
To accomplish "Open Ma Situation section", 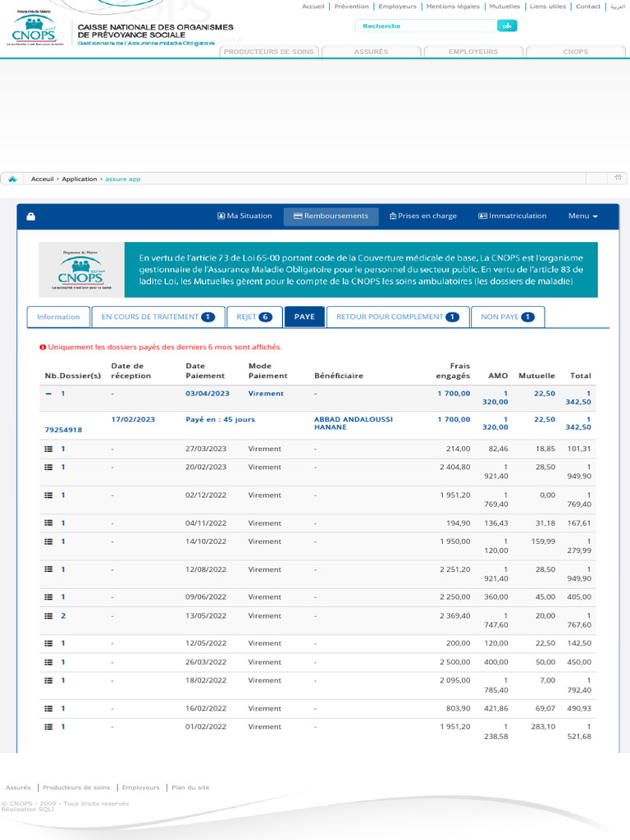I will point(244,216).
